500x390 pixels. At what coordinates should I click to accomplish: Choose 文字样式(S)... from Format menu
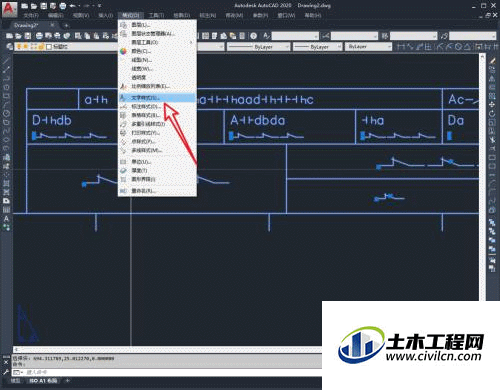click(x=157, y=98)
